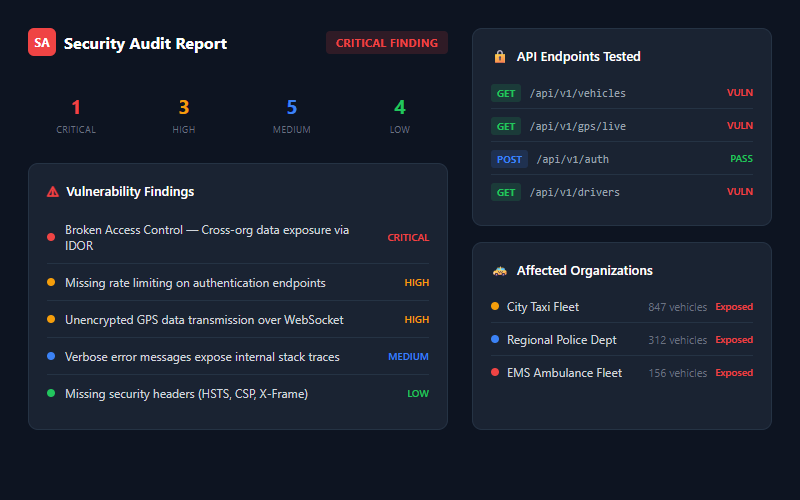This screenshot has height=500, width=800.
Task: Click the red dot beside Broken Access Control
Action: point(51,237)
